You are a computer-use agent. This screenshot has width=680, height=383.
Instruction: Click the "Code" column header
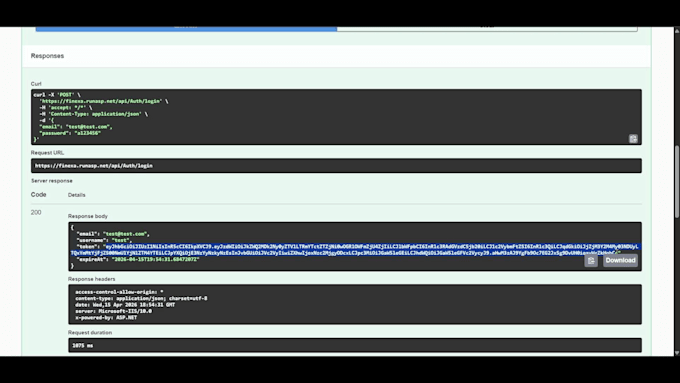(39, 195)
